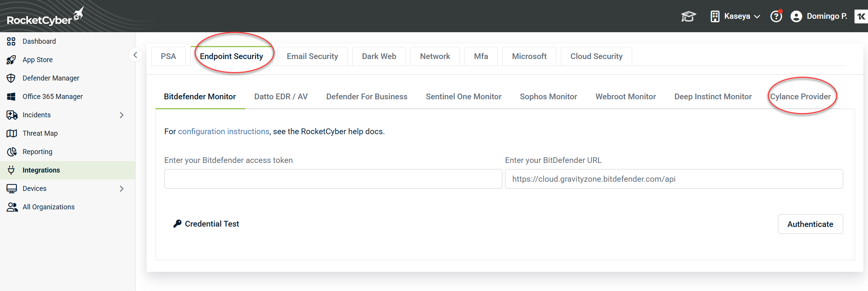Open the App Store rocket icon
868x291 pixels.
(x=11, y=60)
